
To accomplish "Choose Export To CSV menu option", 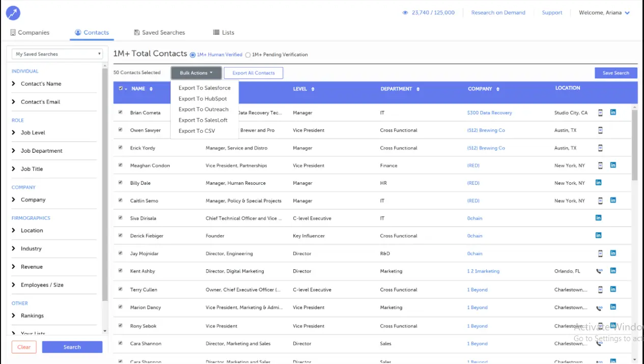I will point(205,131).
